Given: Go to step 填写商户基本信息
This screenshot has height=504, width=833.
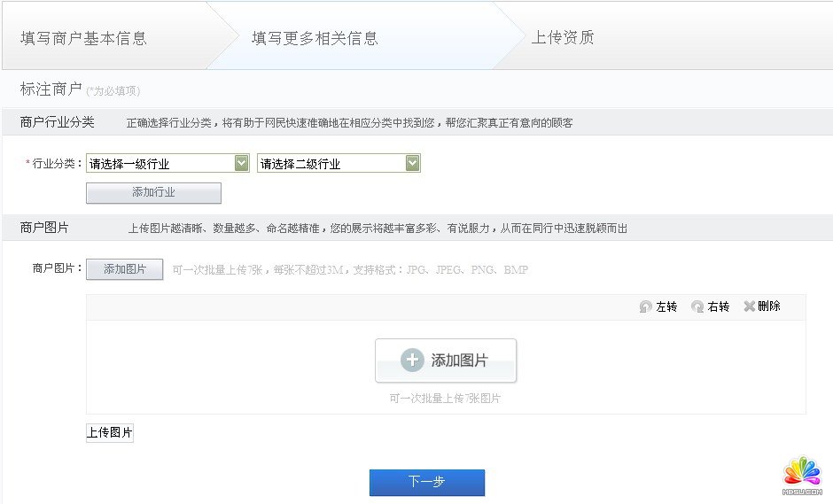Looking at the screenshot, I should click(83, 38).
